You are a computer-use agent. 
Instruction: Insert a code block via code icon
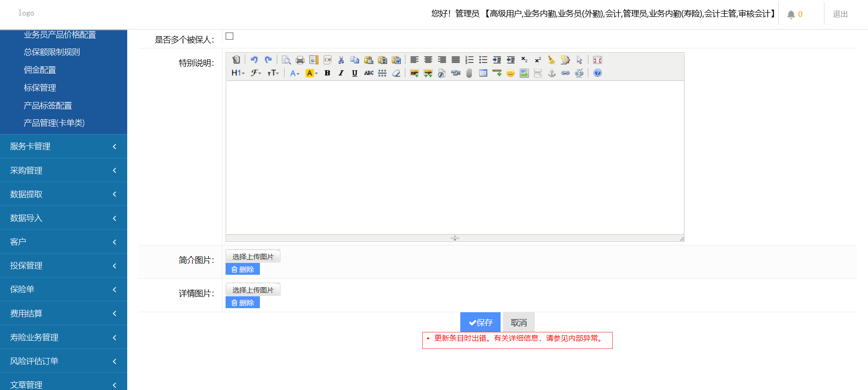tap(328, 60)
